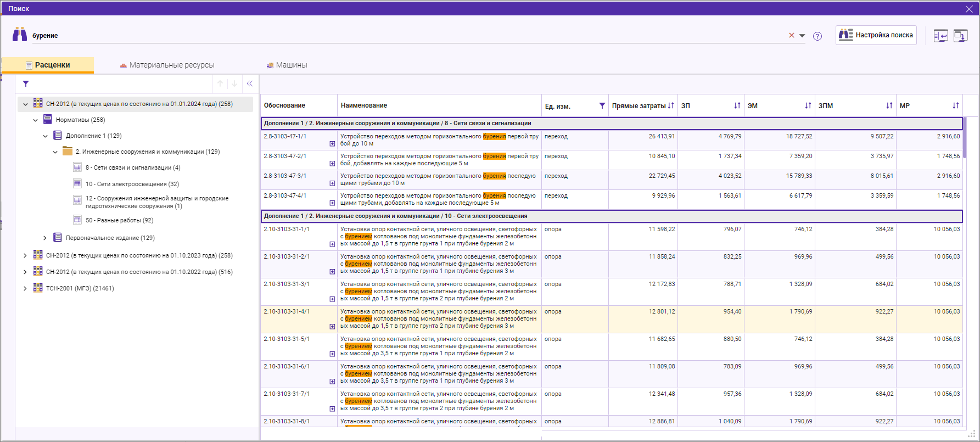
Task: Sort by ЭМ column arrows
Action: 808,105
